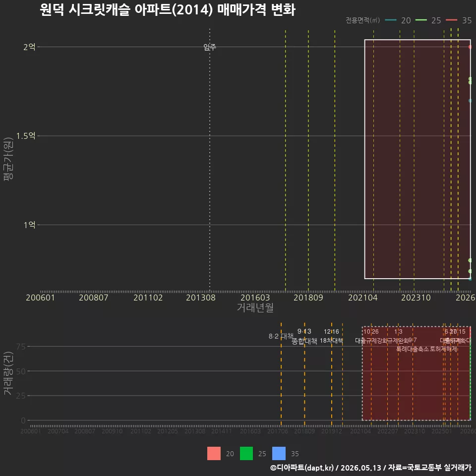This screenshot has height=476, width=476.
Task: Click the red 20 swatch in bottom legend
Action: click(214, 454)
